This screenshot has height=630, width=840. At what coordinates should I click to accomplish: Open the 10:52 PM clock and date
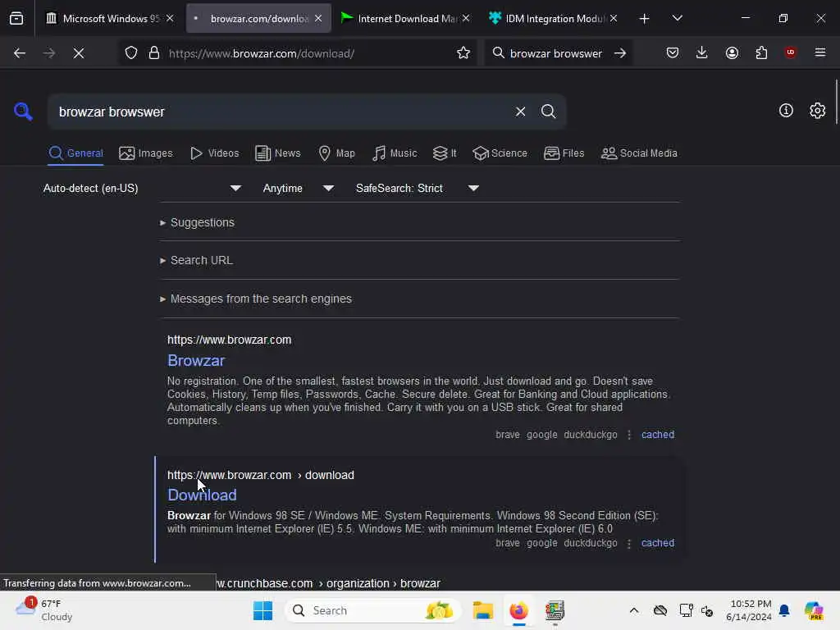748,610
